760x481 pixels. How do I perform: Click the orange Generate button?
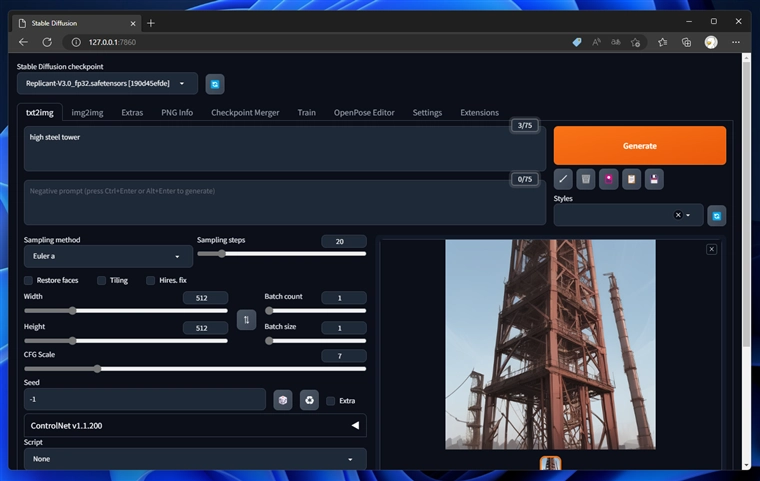(640, 145)
